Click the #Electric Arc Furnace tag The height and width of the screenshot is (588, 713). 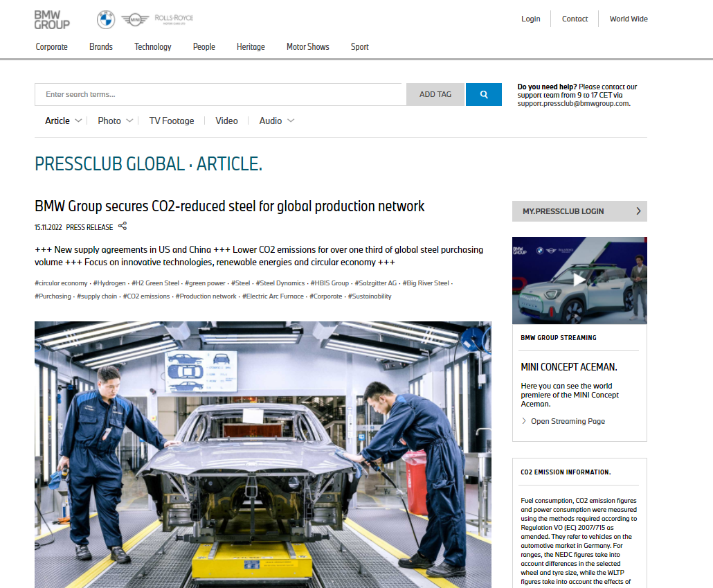[273, 296]
